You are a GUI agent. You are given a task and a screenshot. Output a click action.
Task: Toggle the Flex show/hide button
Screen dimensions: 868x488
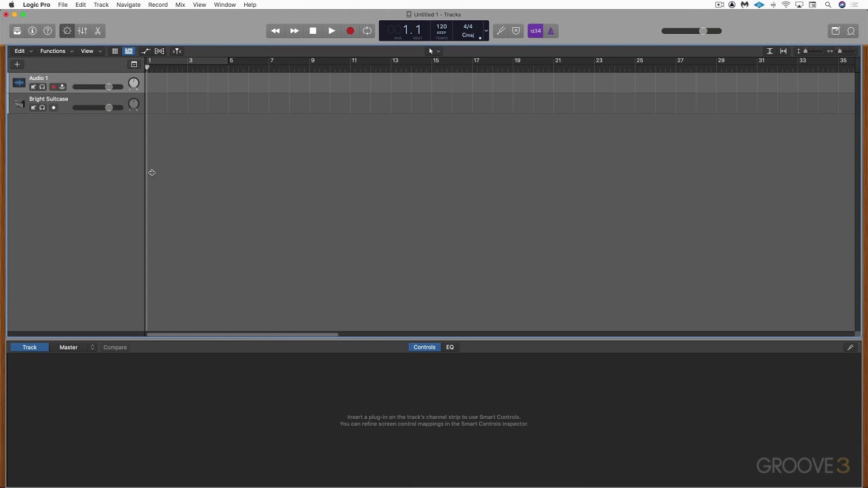(159, 51)
